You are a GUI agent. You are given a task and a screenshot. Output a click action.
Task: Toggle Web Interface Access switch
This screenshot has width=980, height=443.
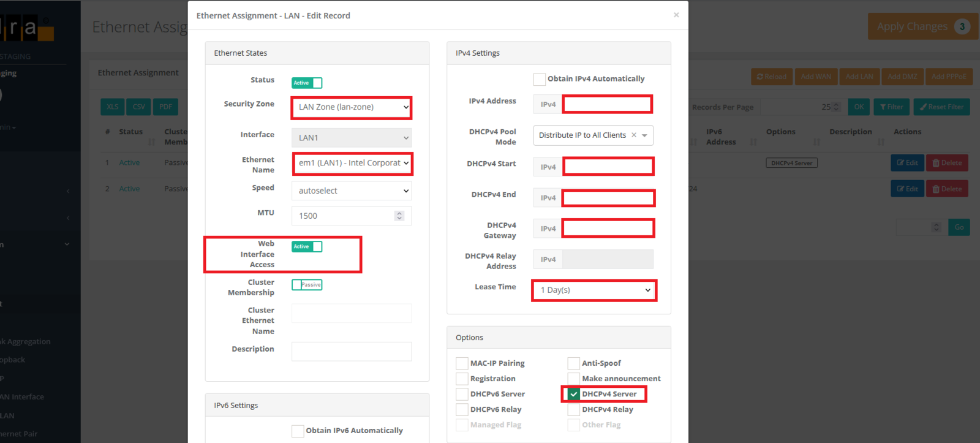(307, 246)
